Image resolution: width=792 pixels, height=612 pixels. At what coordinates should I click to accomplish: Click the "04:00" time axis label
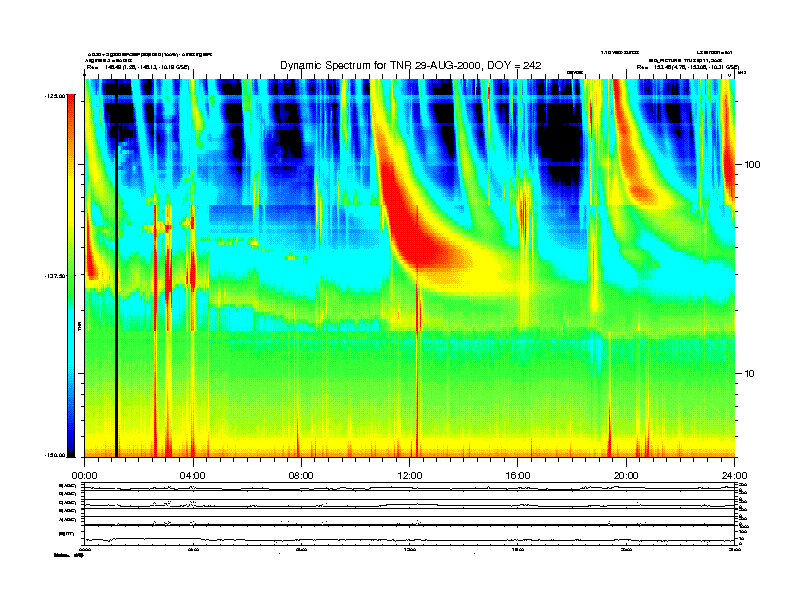point(193,476)
